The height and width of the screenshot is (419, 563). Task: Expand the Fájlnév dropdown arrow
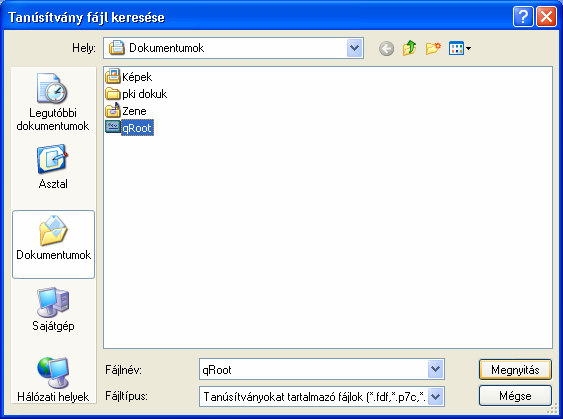coord(436,369)
